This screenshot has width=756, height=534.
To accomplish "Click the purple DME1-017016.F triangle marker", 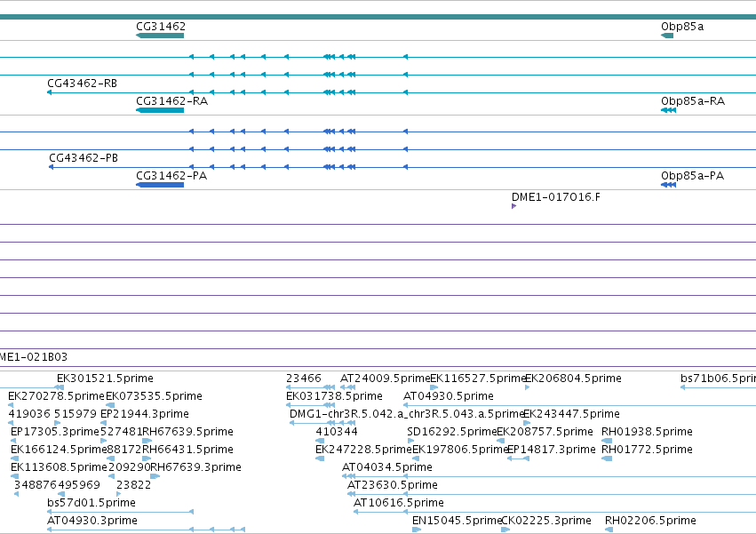I will 514,206.
